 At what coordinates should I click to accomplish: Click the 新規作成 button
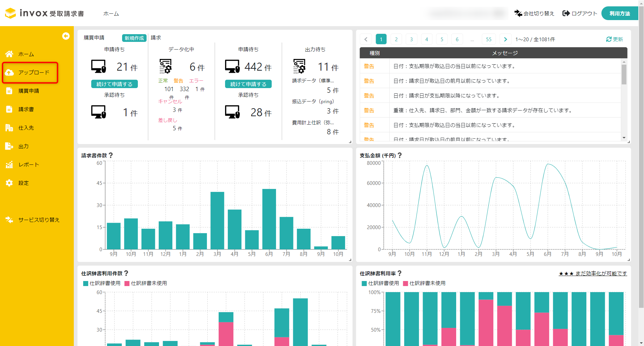coord(134,38)
